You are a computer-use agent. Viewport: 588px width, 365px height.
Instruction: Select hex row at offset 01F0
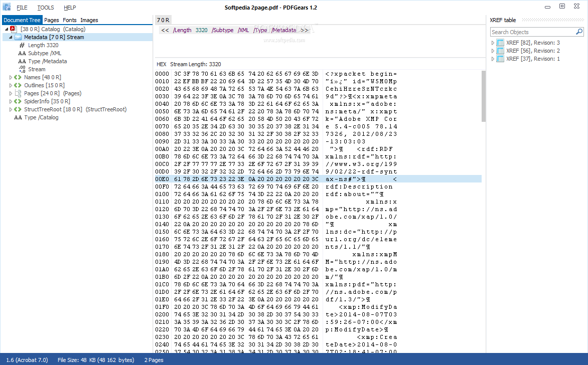click(318, 307)
